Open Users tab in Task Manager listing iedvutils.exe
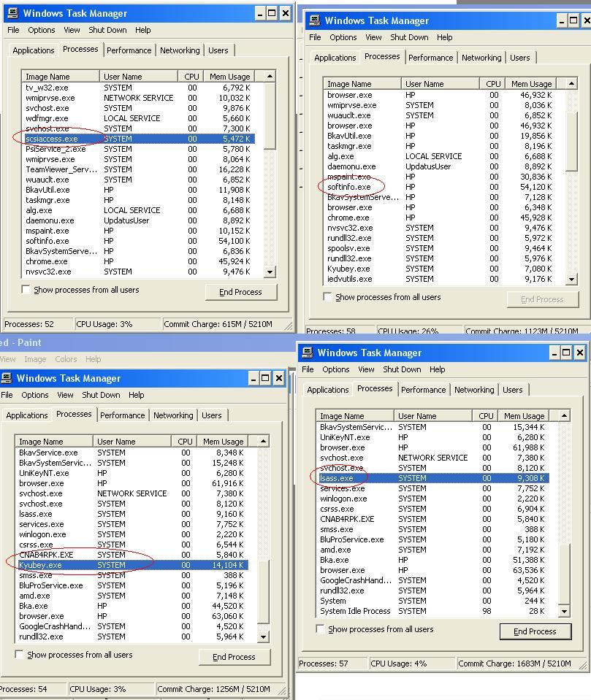The height and width of the screenshot is (700, 591). click(x=520, y=58)
